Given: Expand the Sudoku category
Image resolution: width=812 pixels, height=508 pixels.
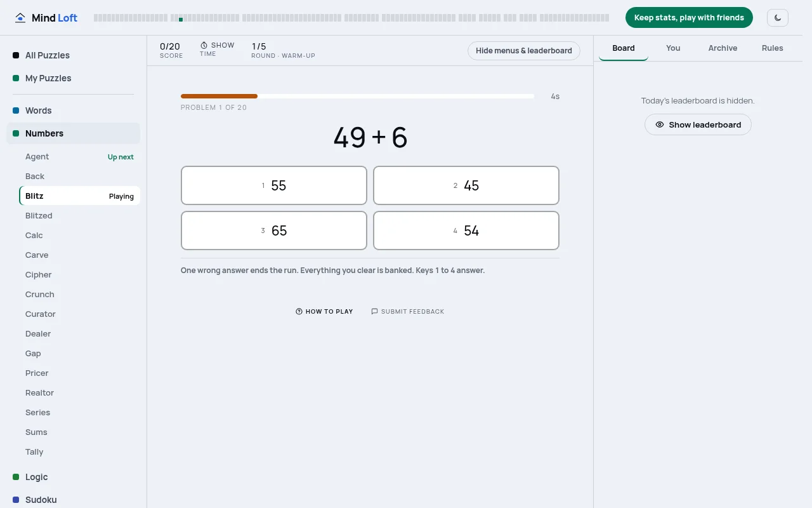Looking at the screenshot, I should (73, 500).
